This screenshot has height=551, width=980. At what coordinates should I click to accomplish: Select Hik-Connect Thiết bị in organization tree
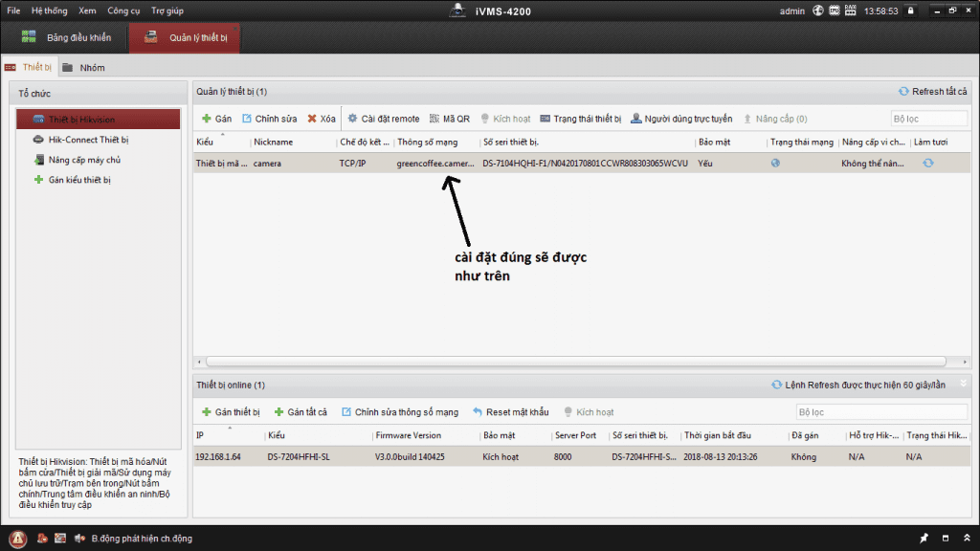click(88, 140)
